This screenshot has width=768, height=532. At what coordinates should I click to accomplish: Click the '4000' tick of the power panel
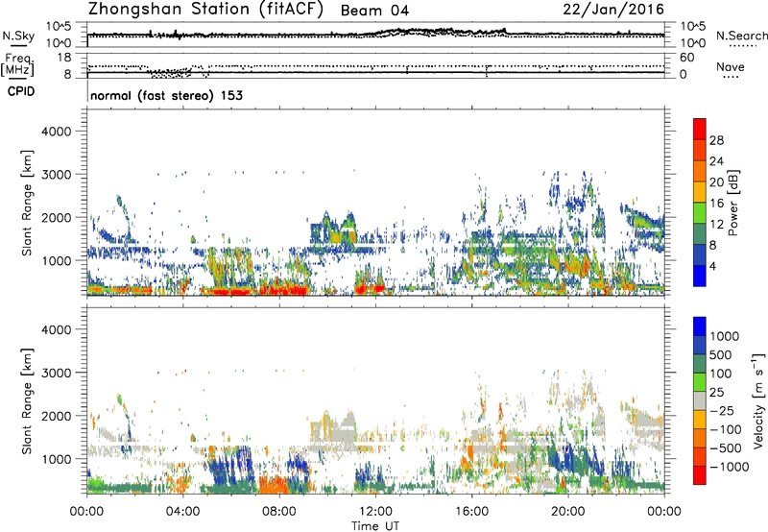click(56, 132)
